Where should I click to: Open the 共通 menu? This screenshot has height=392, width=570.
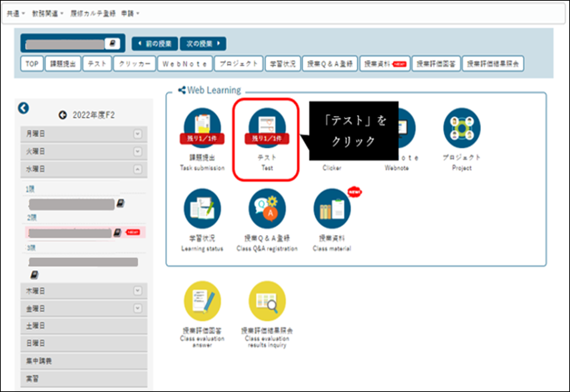pyautogui.click(x=15, y=14)
